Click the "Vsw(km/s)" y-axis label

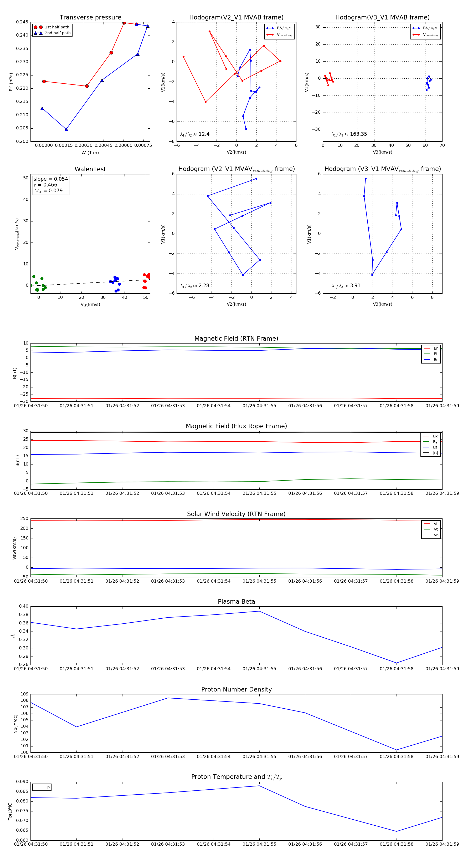pos(14,548)
